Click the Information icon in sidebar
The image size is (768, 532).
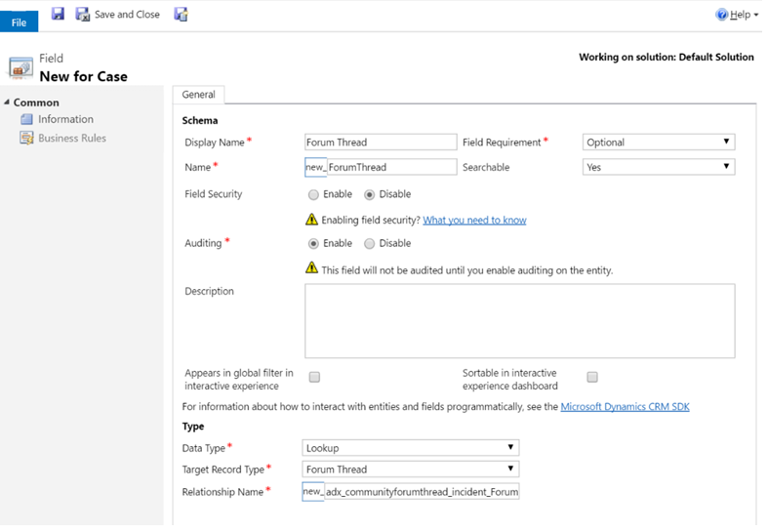pos(27,120)
